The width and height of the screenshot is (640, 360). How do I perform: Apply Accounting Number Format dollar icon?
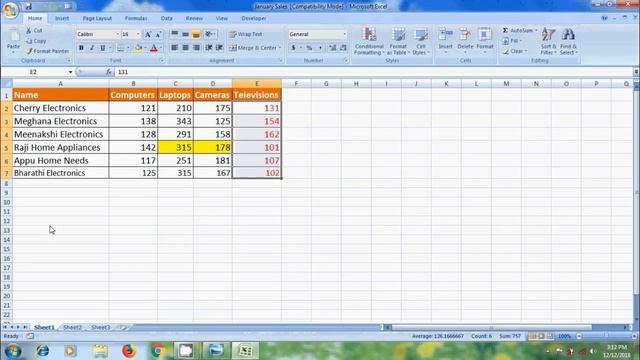tap(293, 48)
